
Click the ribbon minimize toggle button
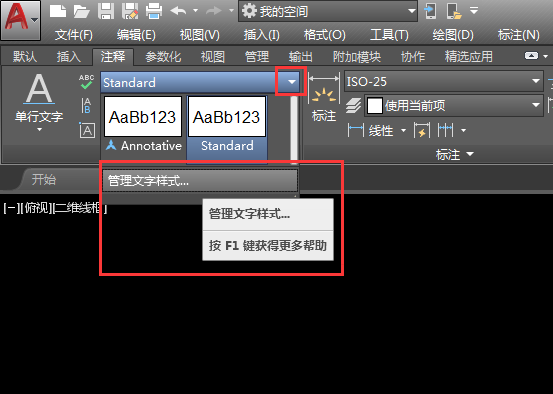[531, 56]
